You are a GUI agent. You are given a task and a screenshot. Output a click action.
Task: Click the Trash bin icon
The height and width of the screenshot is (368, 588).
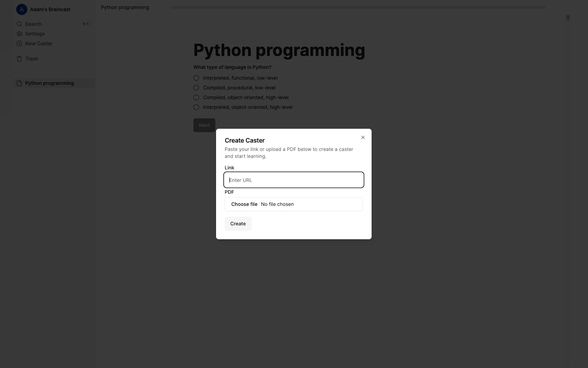(x=19, y=59)
